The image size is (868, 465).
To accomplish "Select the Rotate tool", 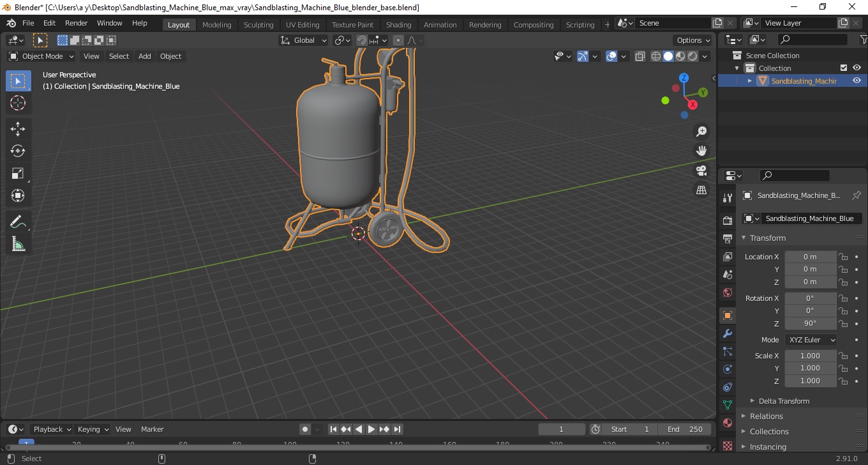I will [x=18, y=151].
